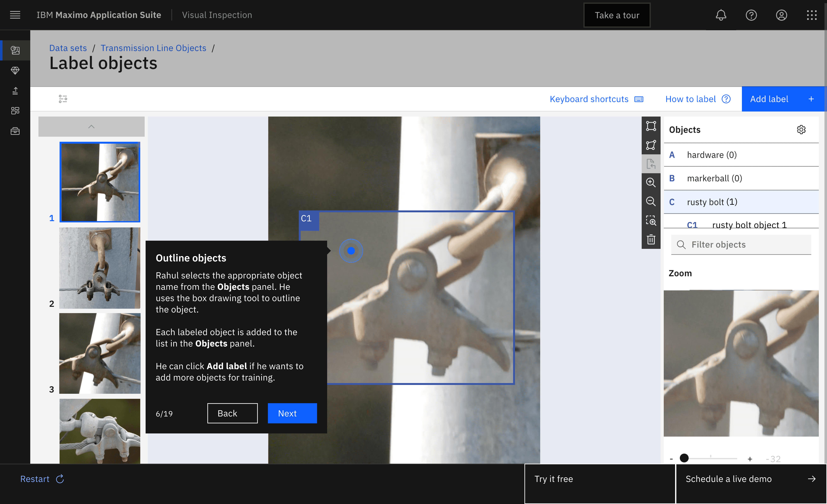This screenshot has width=827, height=504.
Task: Select the hardware (0) object category
Action: coord(711,155)
